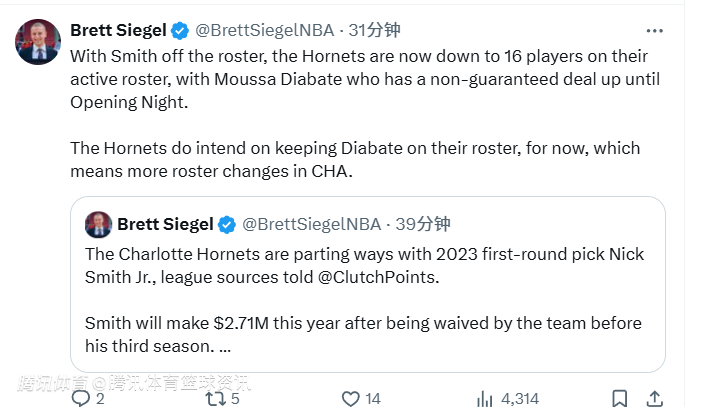Open the quoted tweet about Nick Smith Jr.
The height and width of the screenshot is (407, 708).
pos(367,300)
